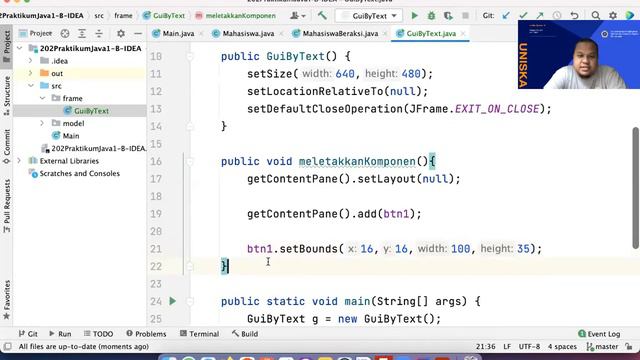Open the Run tool window
The width and height of the screenshot is (640, 360).
tap(60, 334)
